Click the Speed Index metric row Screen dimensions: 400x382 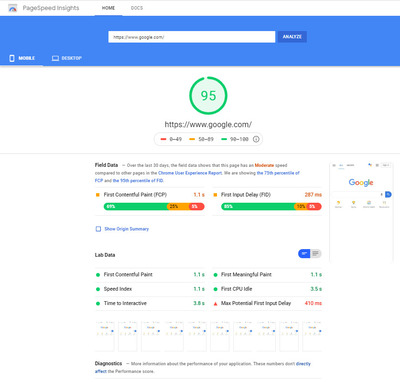coord(150,289)
